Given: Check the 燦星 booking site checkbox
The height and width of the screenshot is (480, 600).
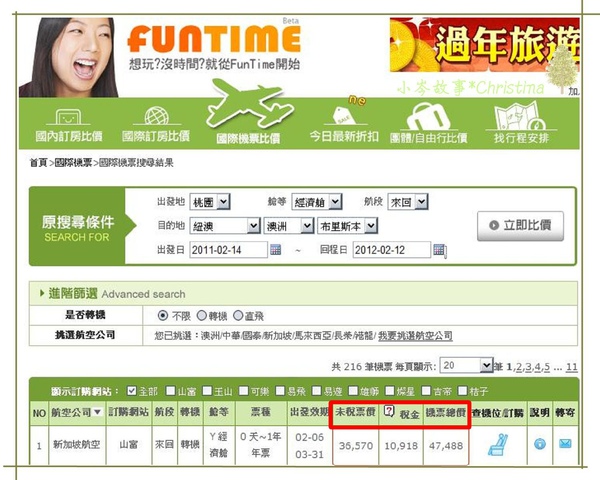Looking at the screenshot, I should 390,391.
